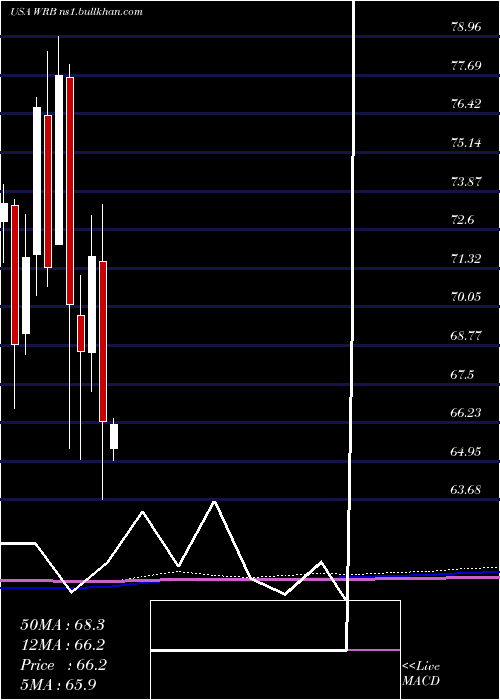500x700 pixels.
Task: Click the 5MA : 65.9 readout
Action: pos(59,684)
